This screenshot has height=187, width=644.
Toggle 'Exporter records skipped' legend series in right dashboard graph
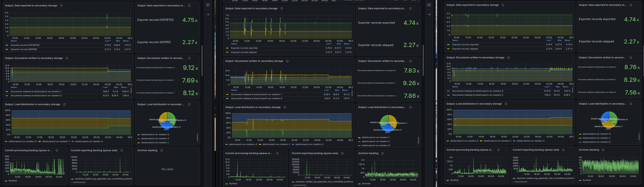click(465, 49)
